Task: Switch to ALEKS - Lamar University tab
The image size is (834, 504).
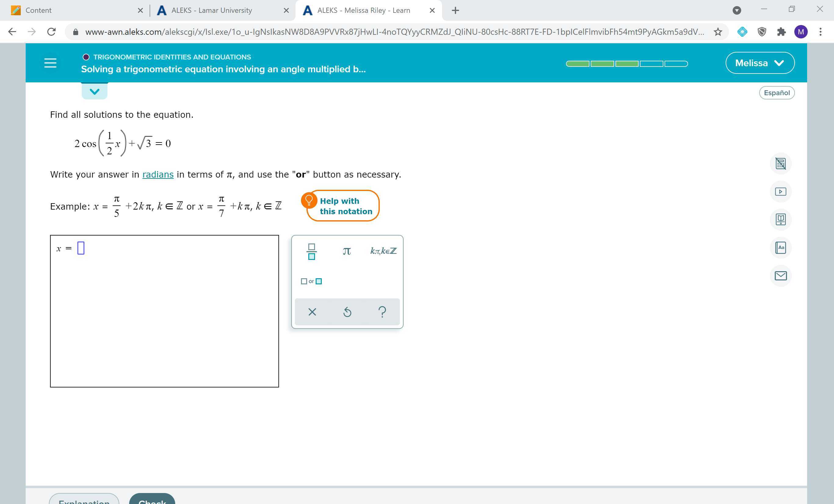Action: (212, 10)
